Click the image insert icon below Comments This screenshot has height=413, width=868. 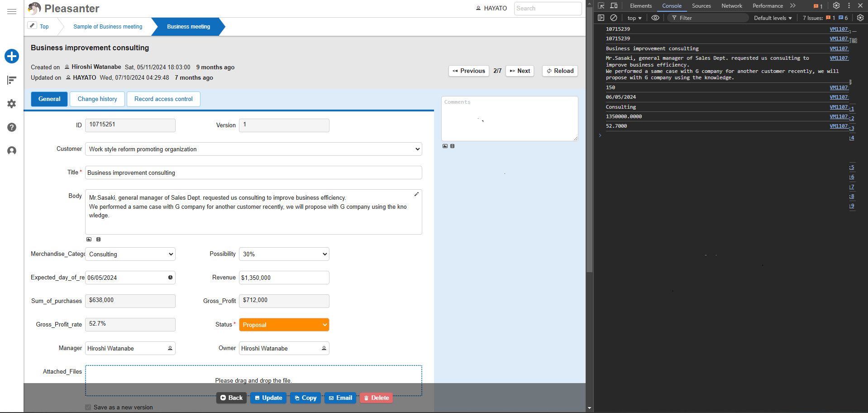[x=445, y=146]
